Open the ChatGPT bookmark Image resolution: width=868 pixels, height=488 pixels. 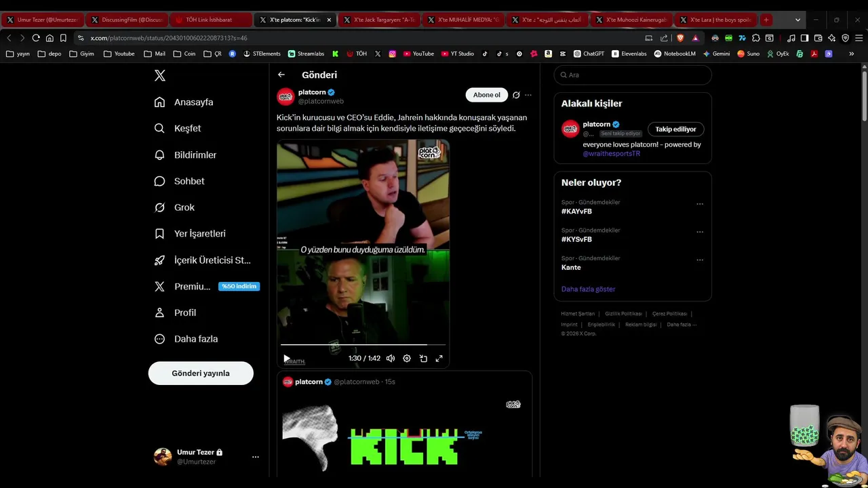[589, 54]
